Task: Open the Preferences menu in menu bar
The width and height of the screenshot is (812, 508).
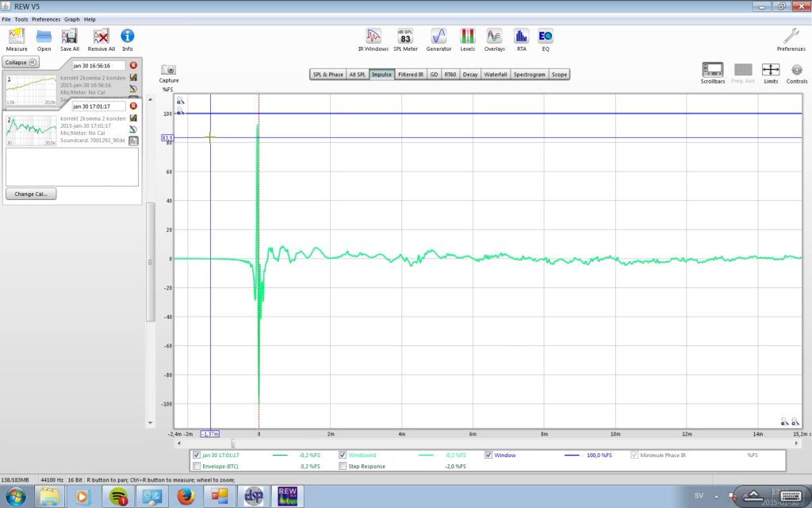Action: coord(46,19)
